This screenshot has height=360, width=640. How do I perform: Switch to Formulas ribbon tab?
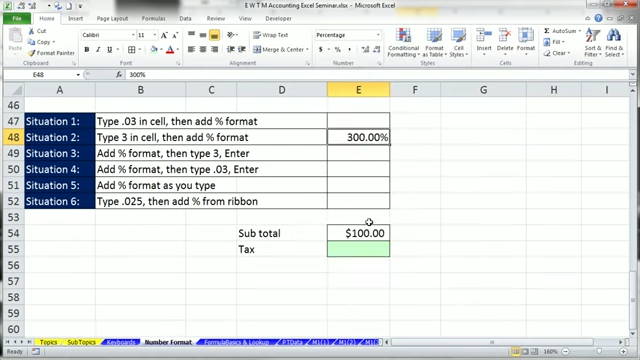pyautogui.click(x=153, y=18)
